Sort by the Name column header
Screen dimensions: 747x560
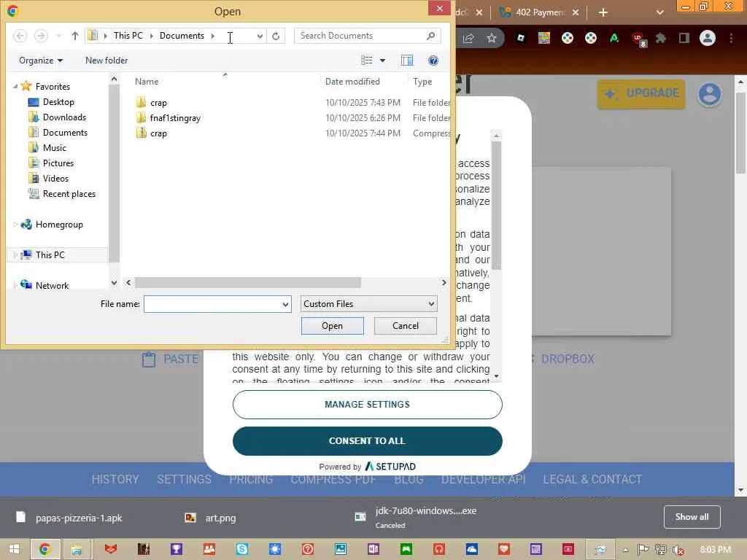146,82
